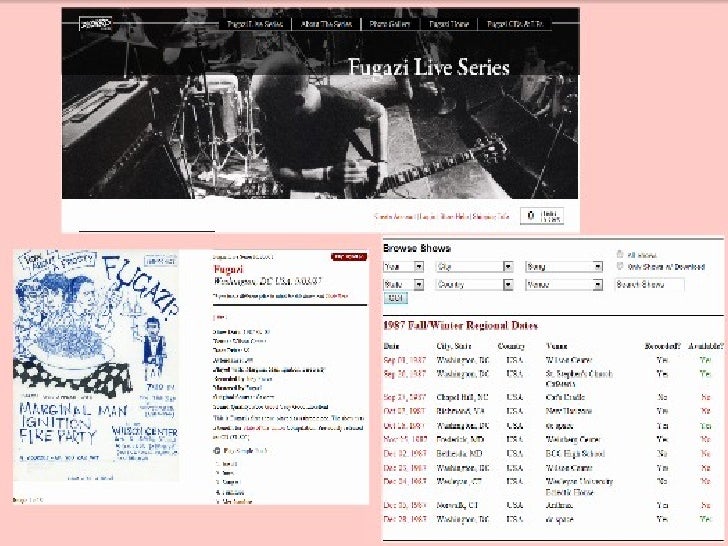Click the Create Account link
Image resolution: width=728 pixels, height=546 pixels.
pyautogui.click(x=394, y=216)
